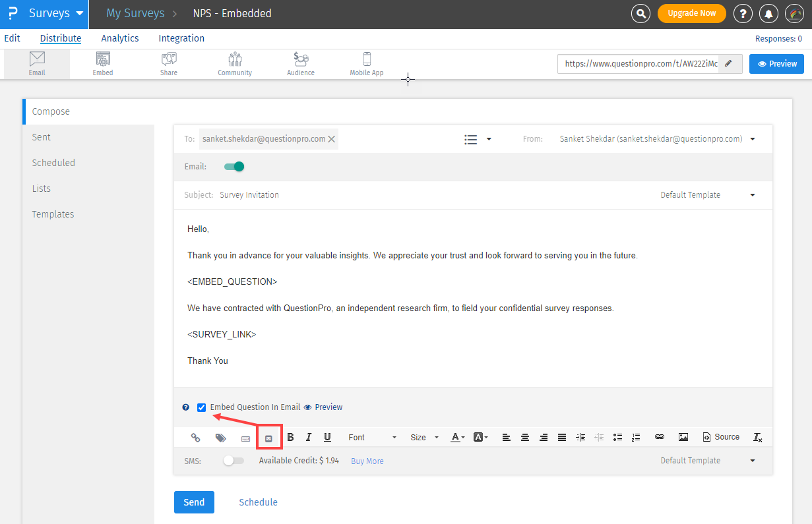The width and height of the screenshot is (812, 524).
Task: Uncheck the Embed Question In Email checkbox
Action: [x=202, y=407]
